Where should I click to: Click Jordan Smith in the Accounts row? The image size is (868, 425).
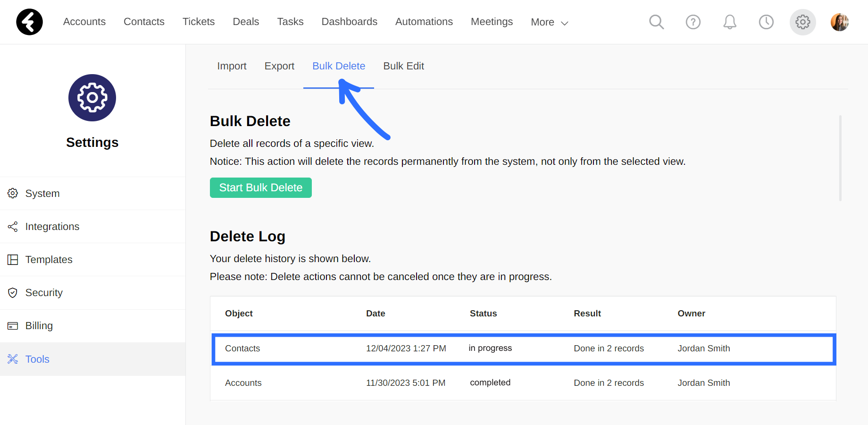tap(703, 383)
